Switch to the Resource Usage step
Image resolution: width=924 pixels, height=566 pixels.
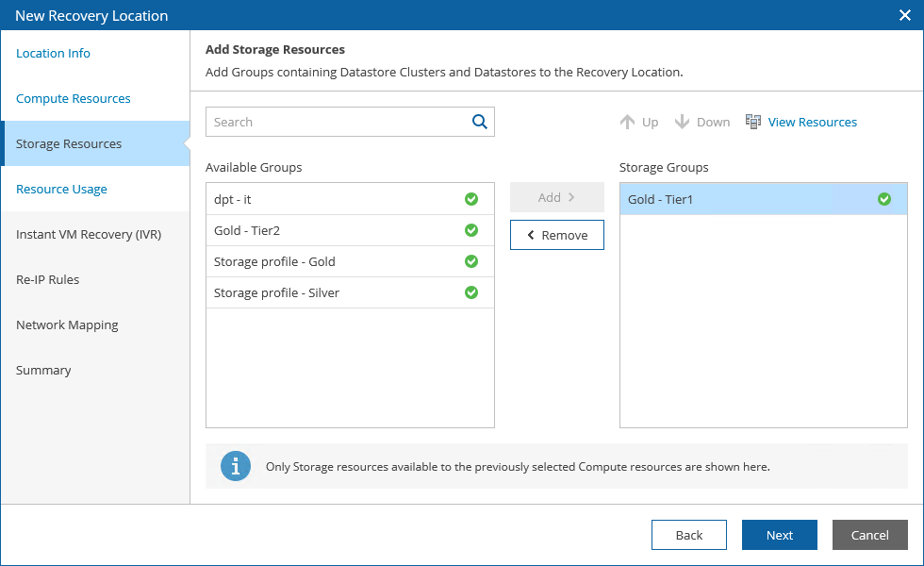(62, 190)
